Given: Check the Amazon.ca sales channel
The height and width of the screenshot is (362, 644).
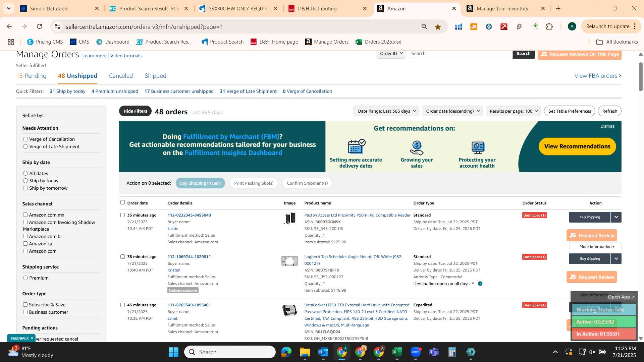Looking at the screenshot, I should coord(25,243).
